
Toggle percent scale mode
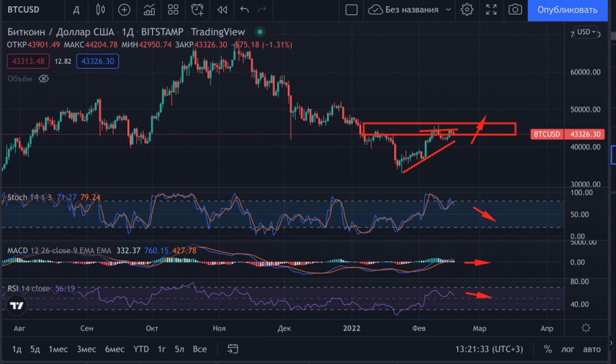(x=548, y=349)
